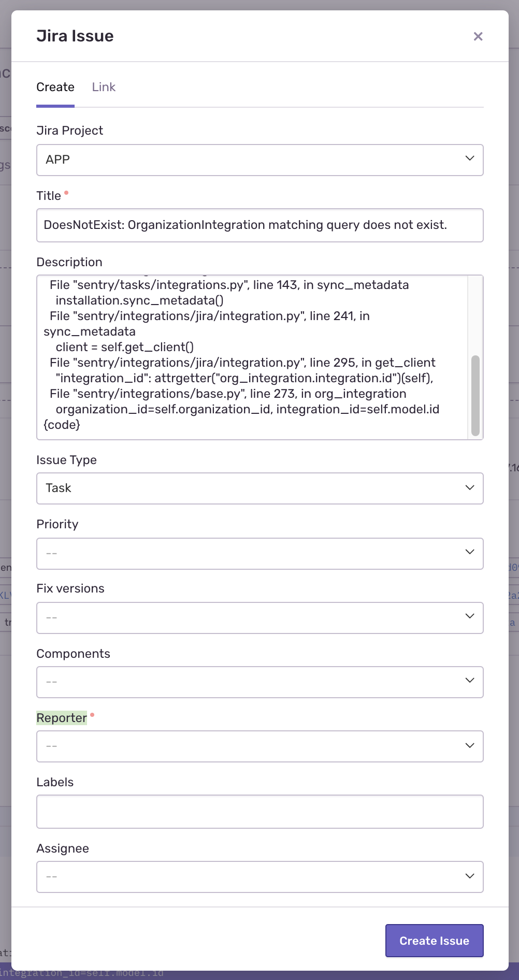Click 'client = self.get_client()' line in description

[x=124, y=347]
